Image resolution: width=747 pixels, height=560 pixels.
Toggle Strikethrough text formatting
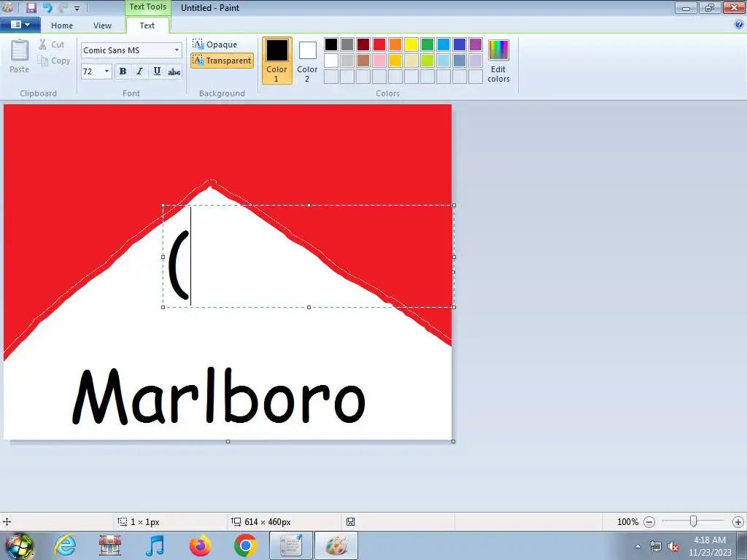(174, 71)
